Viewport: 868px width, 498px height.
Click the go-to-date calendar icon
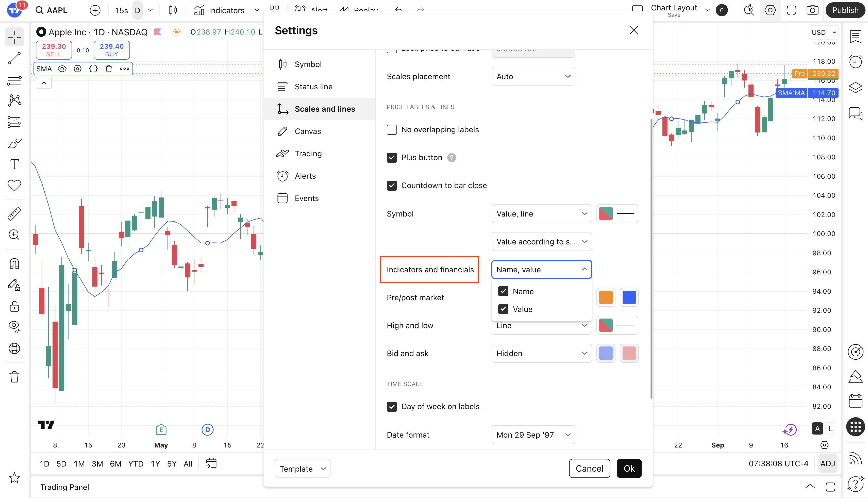(x=211, y=463)
